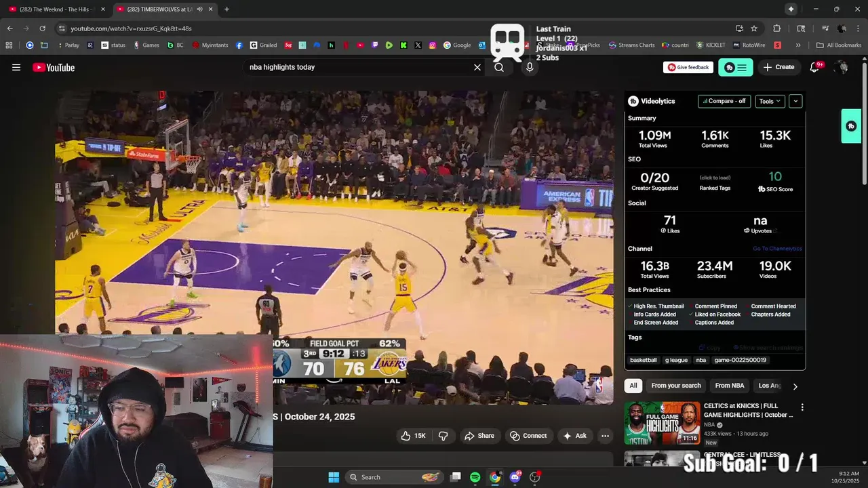Open Reddit Upvotes link in Social

pyautogui.click(x=760, y=230)
